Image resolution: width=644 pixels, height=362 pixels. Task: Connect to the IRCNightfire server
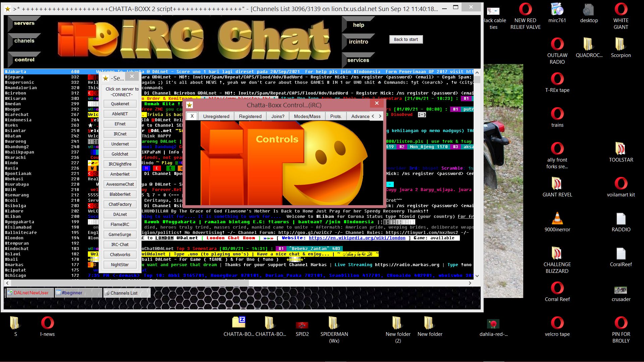pyautogui.click(x=120, y=164)
